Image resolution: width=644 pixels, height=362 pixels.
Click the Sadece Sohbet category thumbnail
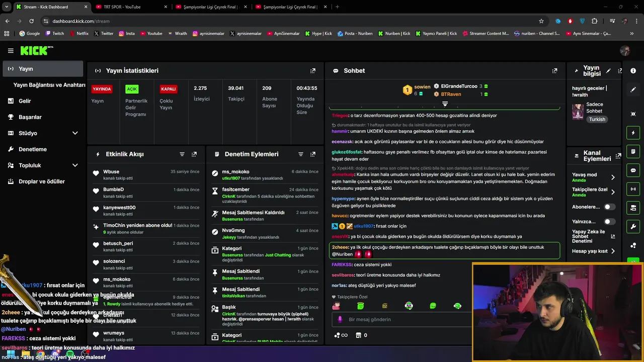[x=578, y=112]
